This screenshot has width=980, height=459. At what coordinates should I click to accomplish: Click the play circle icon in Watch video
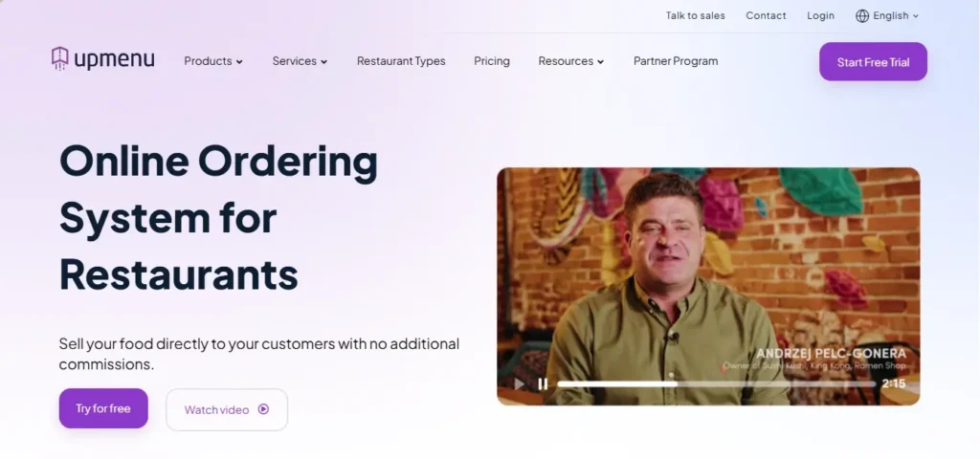click(x=264, y=409)
